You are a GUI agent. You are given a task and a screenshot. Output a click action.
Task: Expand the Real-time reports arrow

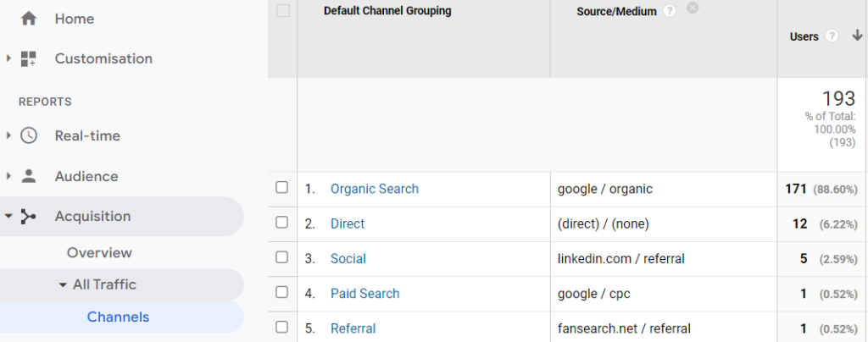8,135
